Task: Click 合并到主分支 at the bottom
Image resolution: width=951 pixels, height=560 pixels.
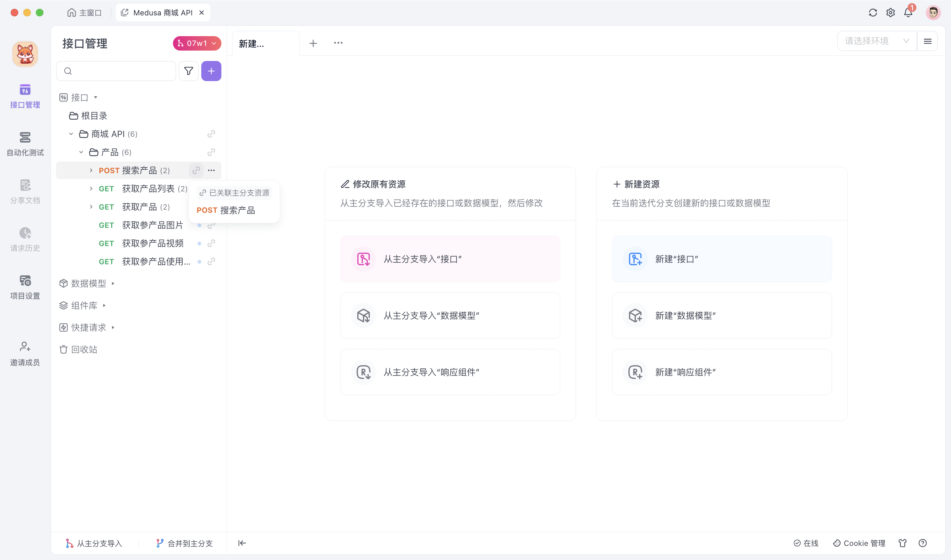Action: coord(184,543)
